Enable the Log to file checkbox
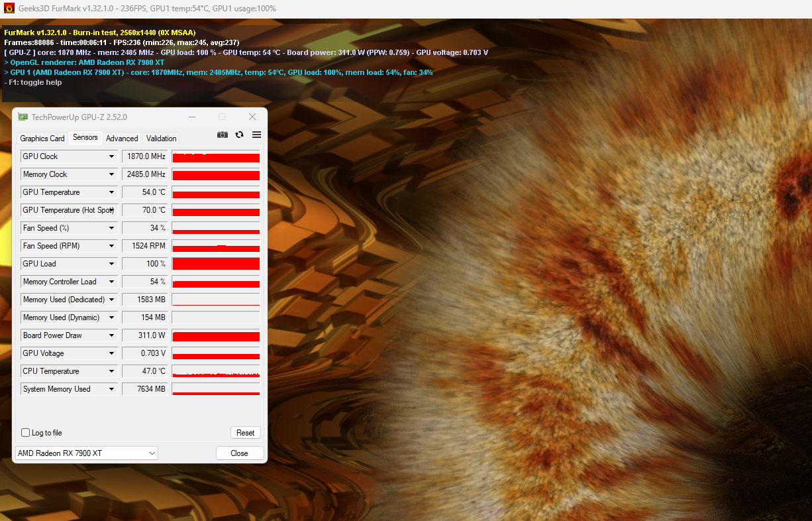The height and width of the screenshot is (521, 812). tap(26, 433)
